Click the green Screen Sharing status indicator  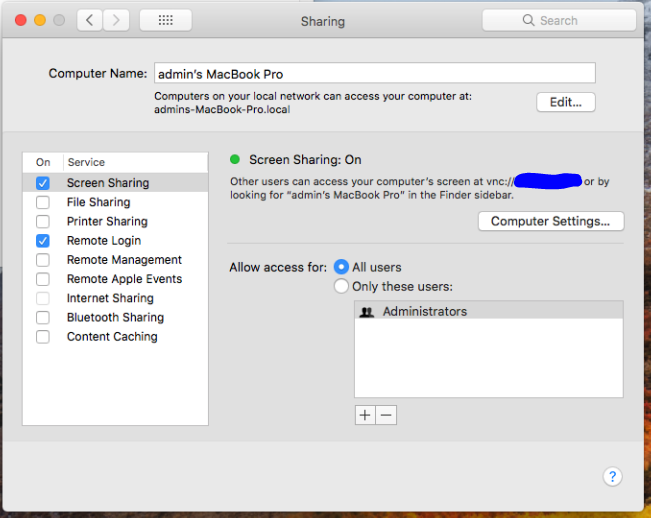[235, 159]
